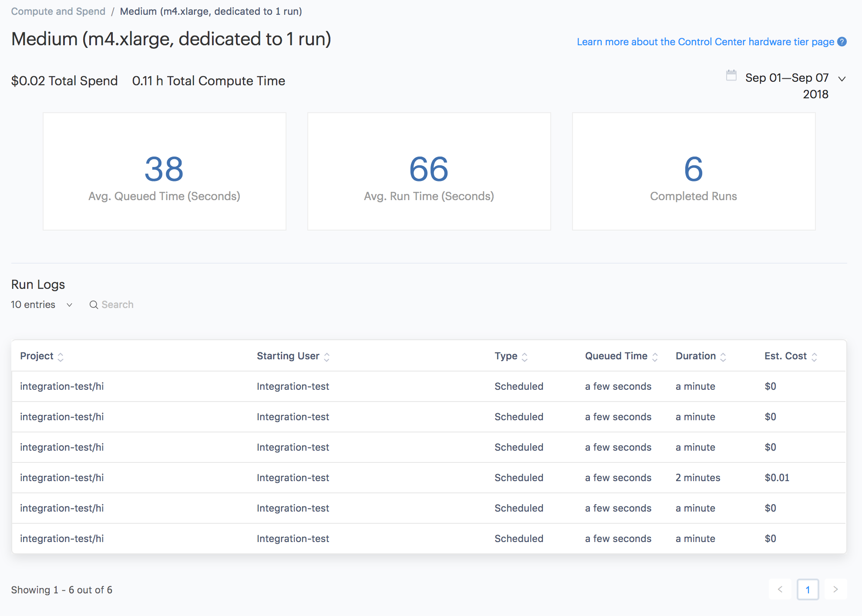Click Integration-test user in 2 minutes row
The width and height of the screenshot is (862, 616).
[x=293, y=478]
